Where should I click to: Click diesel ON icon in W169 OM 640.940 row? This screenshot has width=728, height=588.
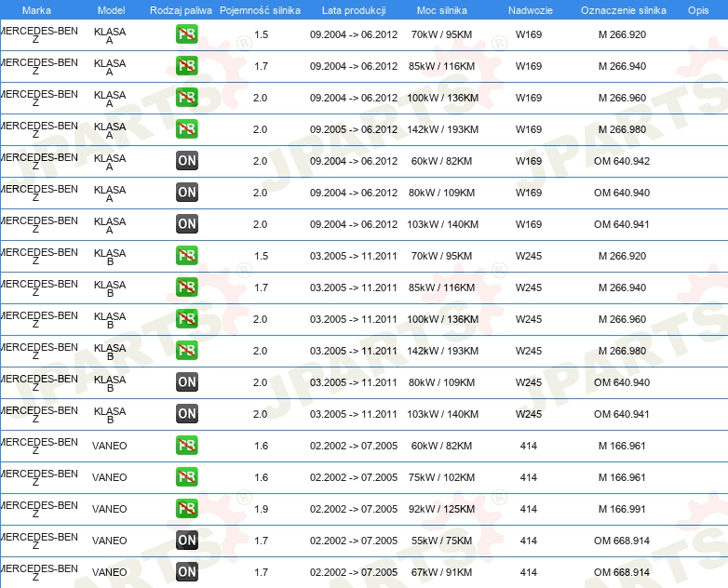(x=186, y=193)
